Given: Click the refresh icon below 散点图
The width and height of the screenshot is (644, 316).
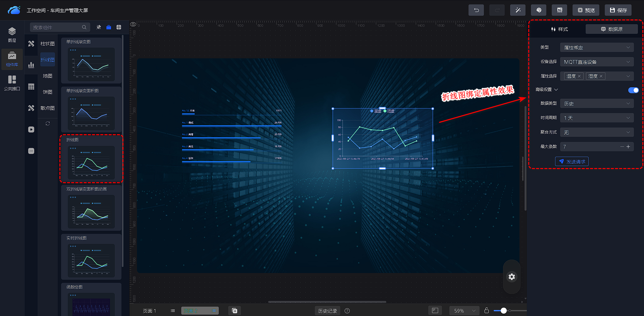Looking at the screenshot, I should coord(48,123).
